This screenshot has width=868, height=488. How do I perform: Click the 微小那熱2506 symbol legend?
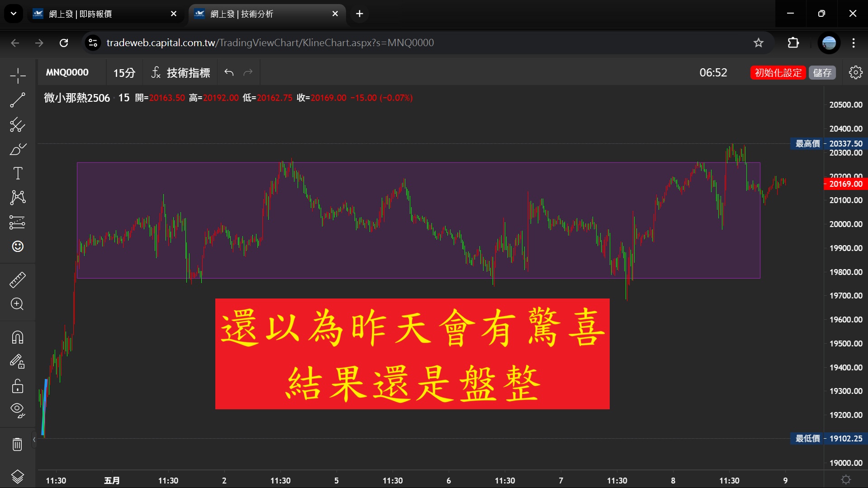click(x=77, y=98)
